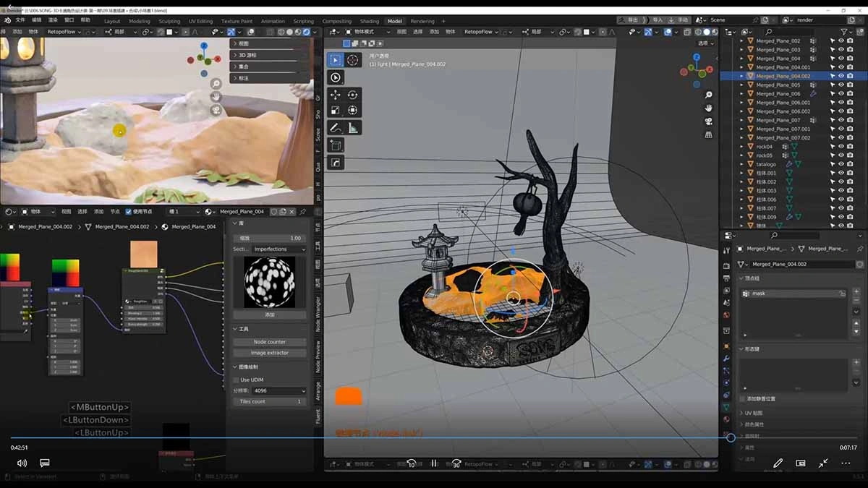
Task: Click the 1.00 strength slider
Action: pyautogui.click(x=272, y=238)
